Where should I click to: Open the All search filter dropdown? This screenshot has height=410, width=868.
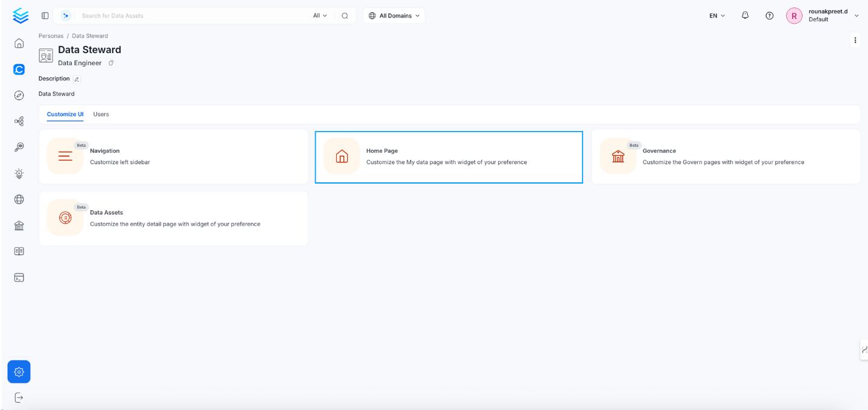click(x=319, y=15)
